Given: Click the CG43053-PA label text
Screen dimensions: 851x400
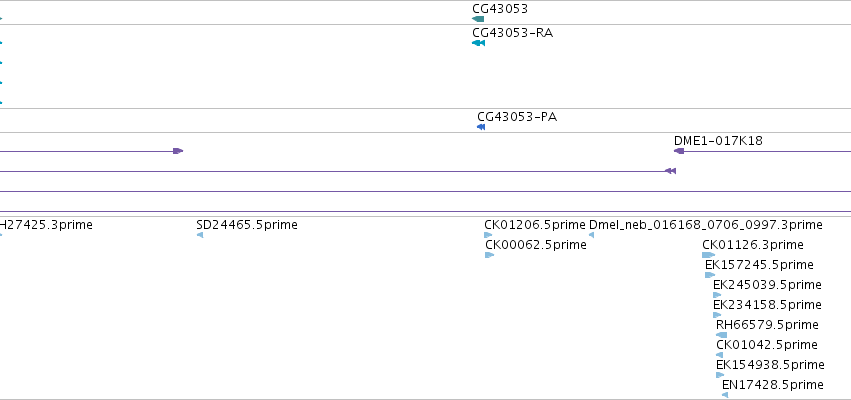Looking at the screenshot, I should pos(517,117).
